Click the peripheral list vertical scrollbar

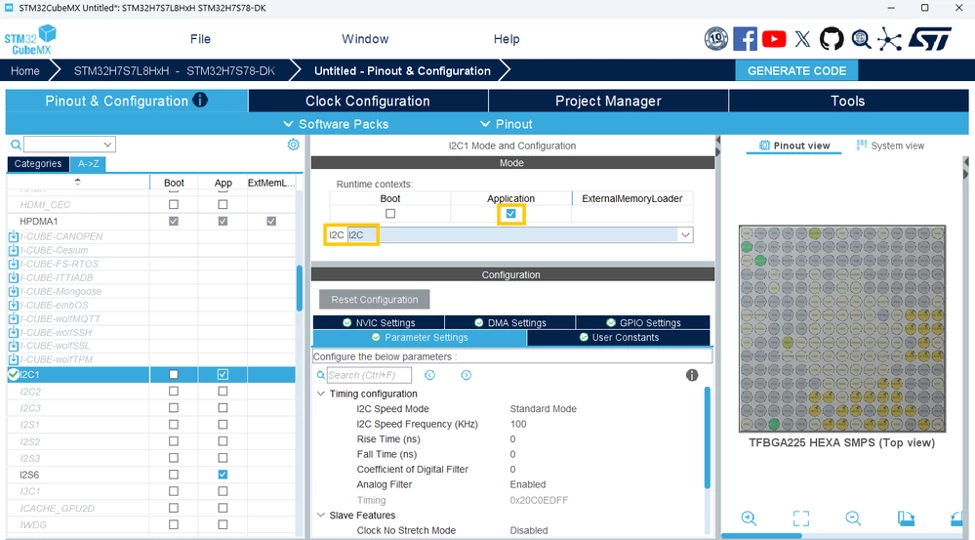[299, 288]
